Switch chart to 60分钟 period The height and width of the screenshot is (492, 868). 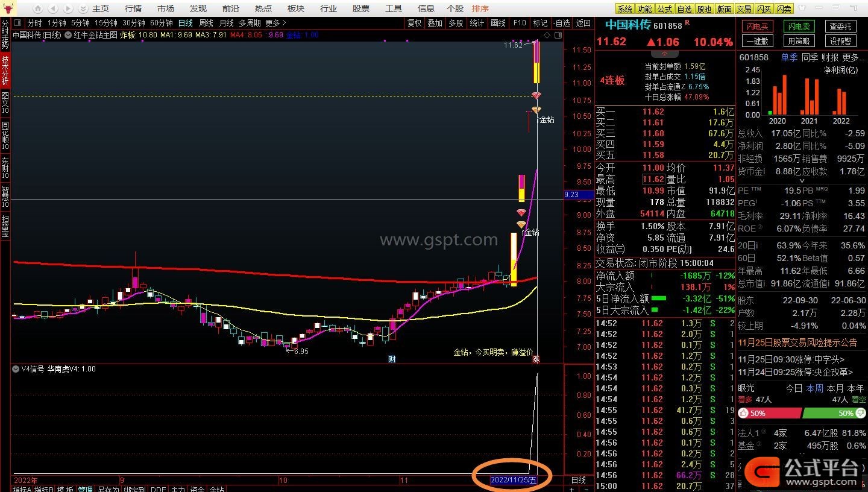162,23
